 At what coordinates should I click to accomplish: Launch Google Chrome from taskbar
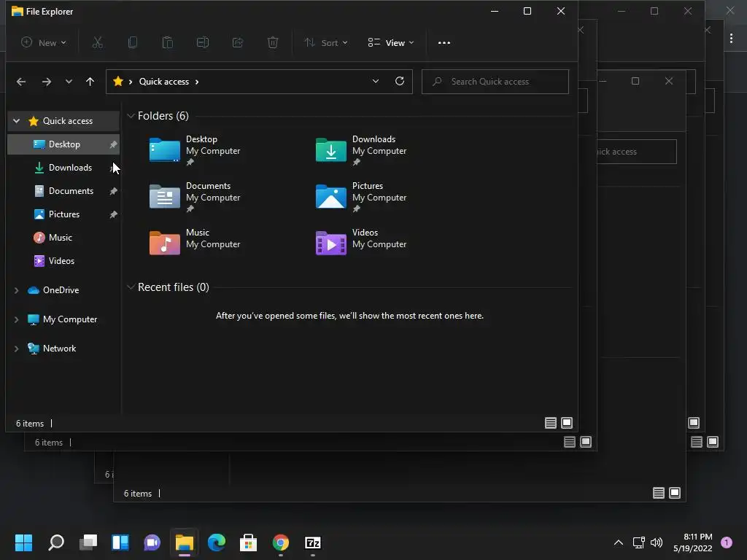pos(281,542)
